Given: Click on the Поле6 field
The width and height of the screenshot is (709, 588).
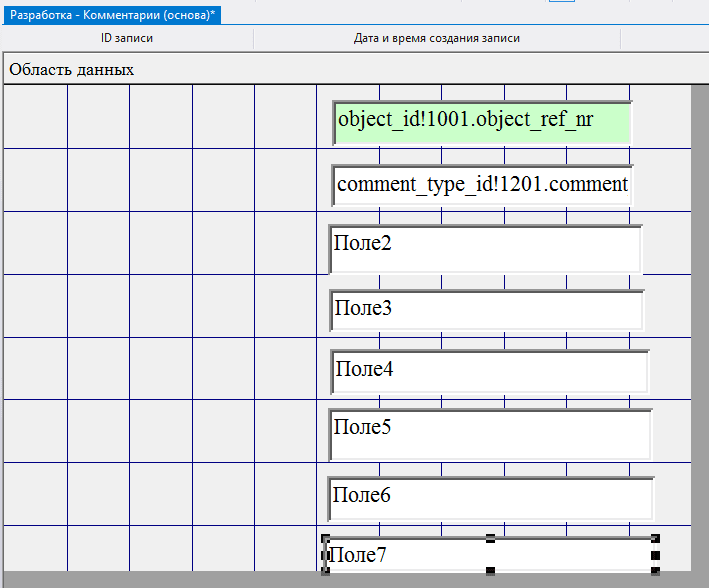Looking at the screenshot, I should (x=490, y=498).
